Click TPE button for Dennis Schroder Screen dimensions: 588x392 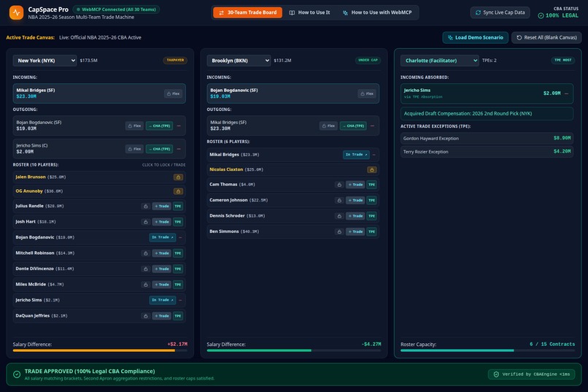[371, 216]
